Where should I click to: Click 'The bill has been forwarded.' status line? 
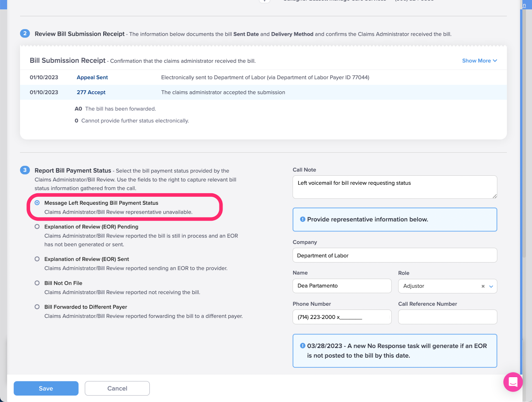pyautogui.click(x=120, y=109)
